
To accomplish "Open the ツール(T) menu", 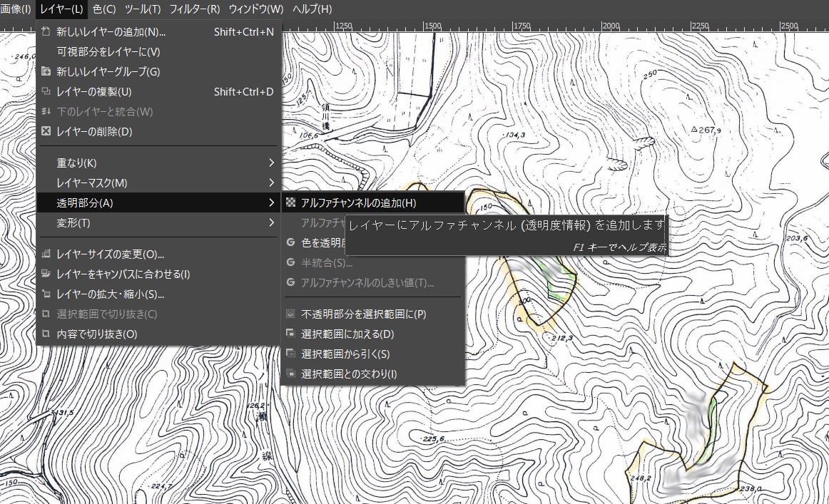I will click(x=143, y=9).
